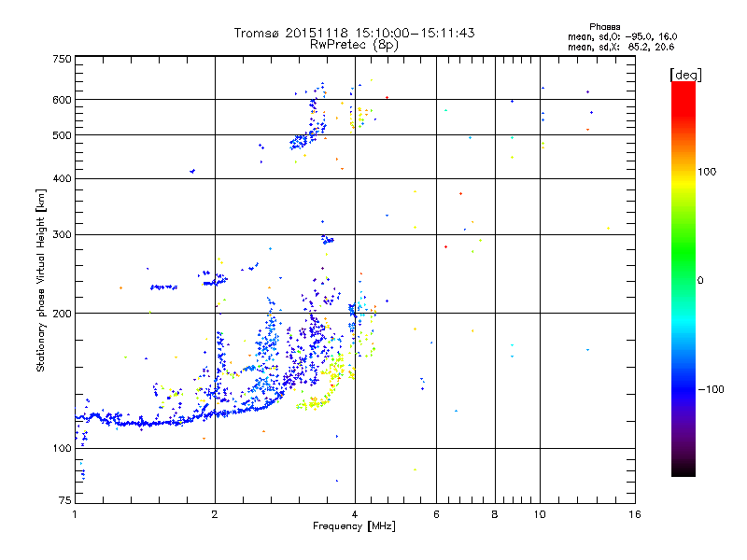The image size is (747, 560).
Task: Click the x-axis tick label '10'
Action: pos(540,514)
